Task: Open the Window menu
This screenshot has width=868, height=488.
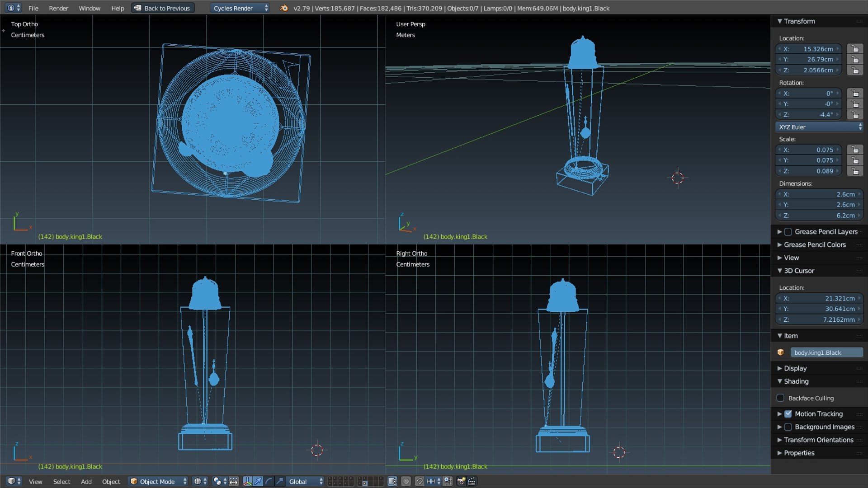Action: click(90, 8)
